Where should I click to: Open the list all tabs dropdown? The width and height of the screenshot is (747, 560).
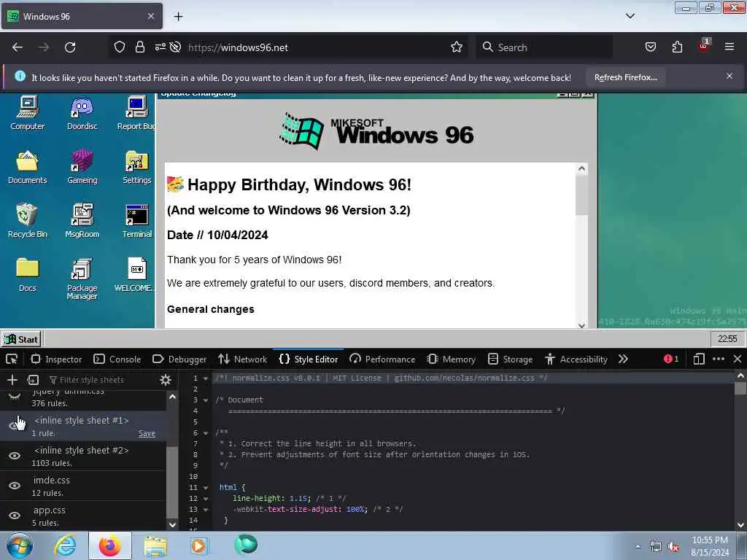(x=630, y=16)
